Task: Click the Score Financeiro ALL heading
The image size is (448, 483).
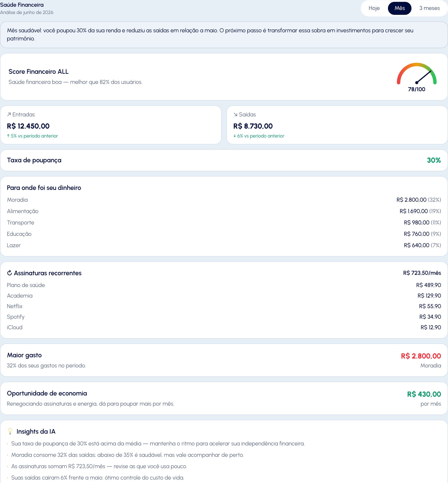Action: click(x=39, y=72)
